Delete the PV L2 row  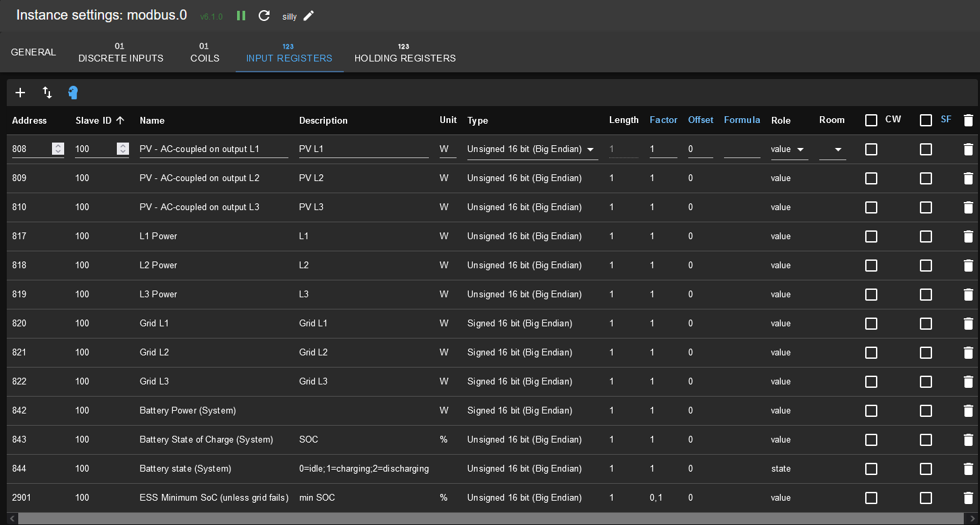969,178
